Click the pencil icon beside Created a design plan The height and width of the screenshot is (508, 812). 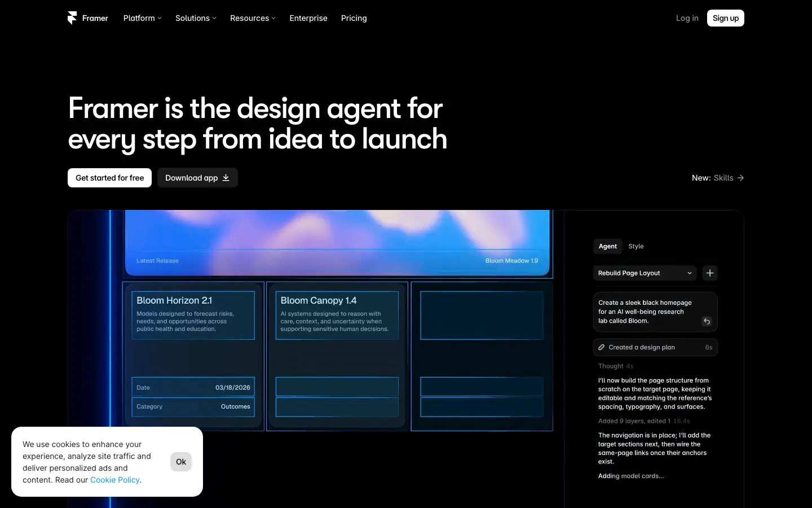tap(602, 347)
